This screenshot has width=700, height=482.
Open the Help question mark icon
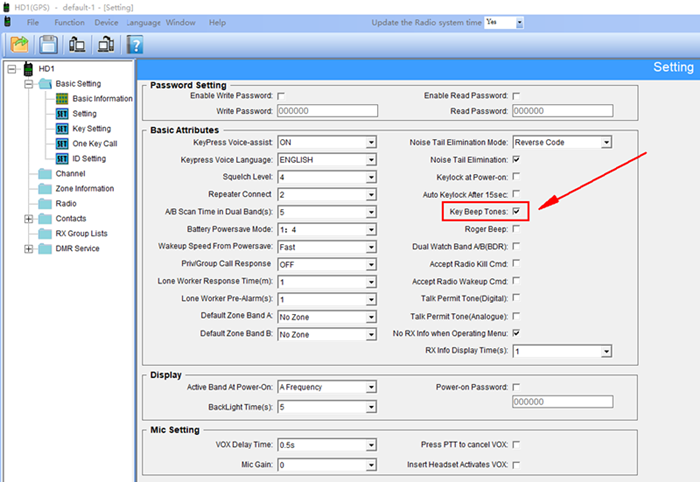(135, 44)
